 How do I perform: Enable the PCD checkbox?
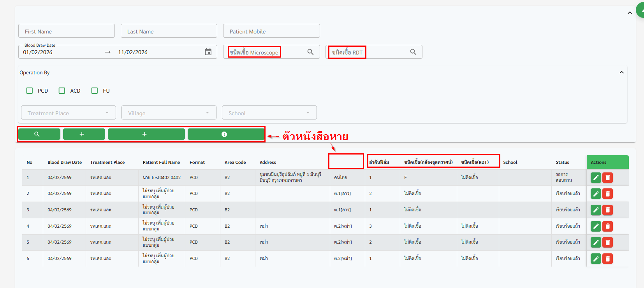tap(30, 91)
